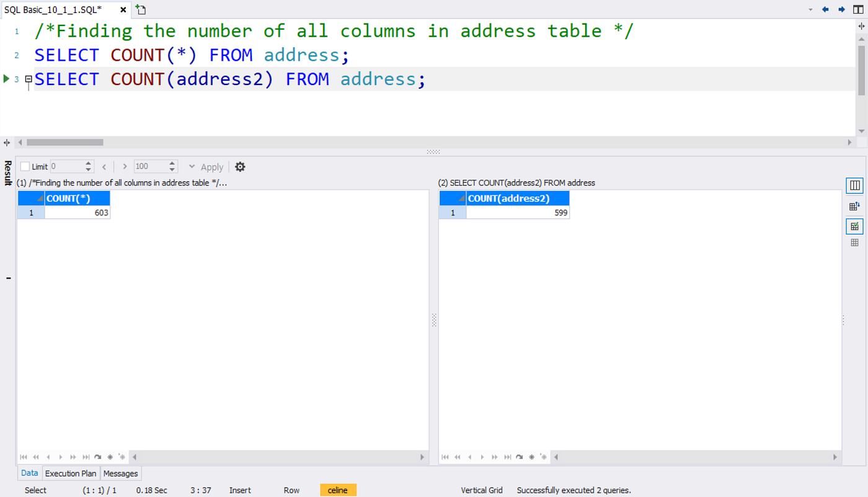Toggle the grid view with green checkmark icon
The height and width of the screenshot is (497, 868).
(x=854, y=226)
